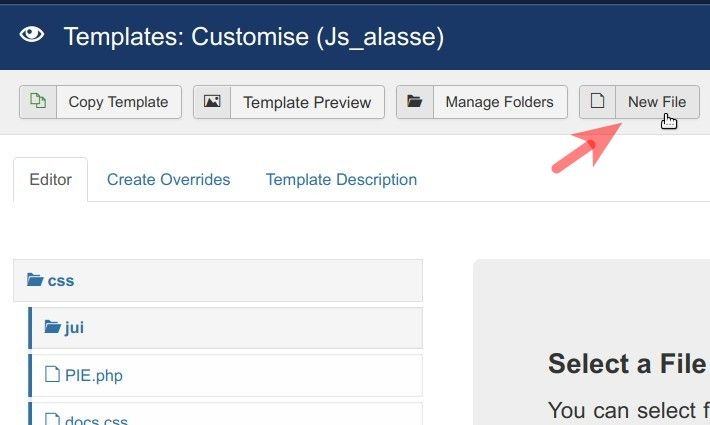Expand the jui subfolder
710x425 pixels.
tap(74, 327)
